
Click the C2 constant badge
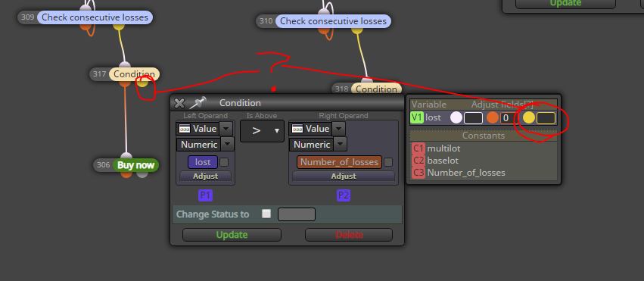(418, 161)
